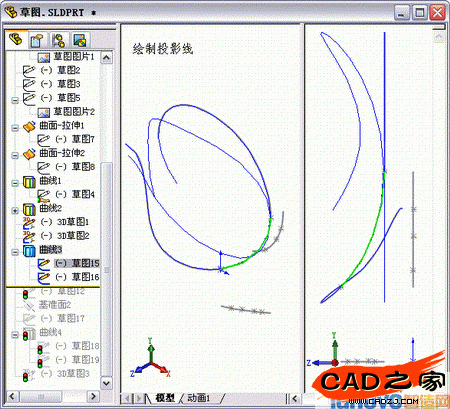The image size is (450, 409).
Task: Expand the 曲线2 tree node
Action: click(x=15, y=211)
